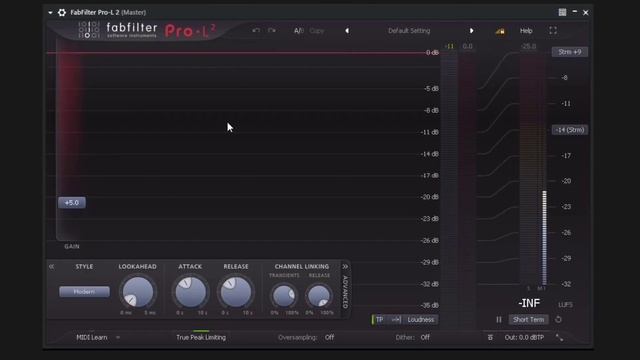
Task: Switch to Loudness metering
Action: (x=421, y=320)
